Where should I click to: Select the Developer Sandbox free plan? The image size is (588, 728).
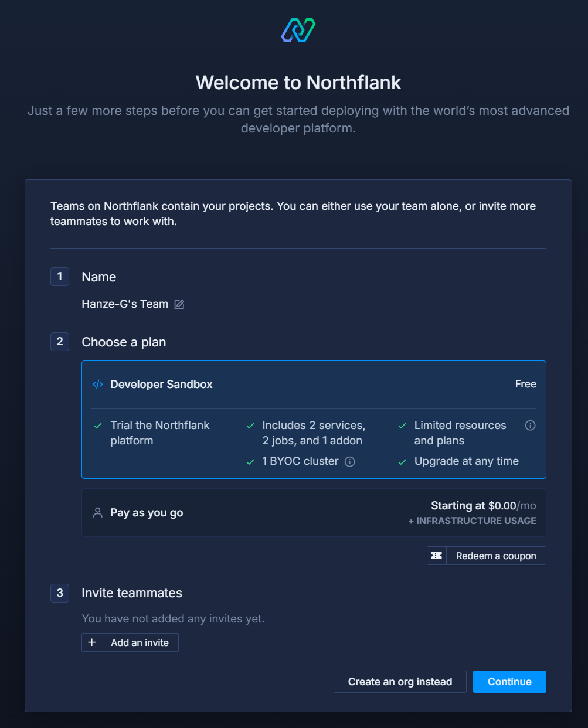(314, 420)
